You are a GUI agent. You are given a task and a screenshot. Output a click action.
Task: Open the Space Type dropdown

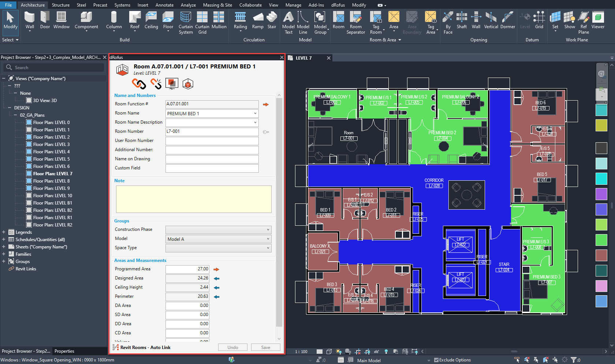click(x=268, y=248)
